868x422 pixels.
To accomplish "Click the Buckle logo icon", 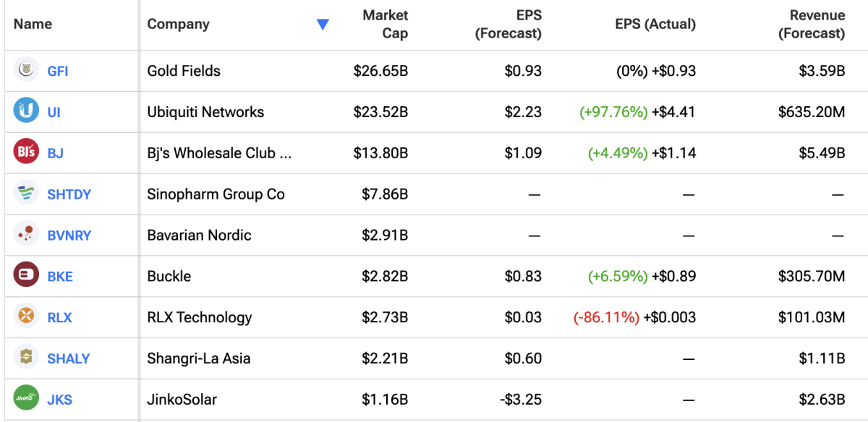I will [x=26, y=275].
